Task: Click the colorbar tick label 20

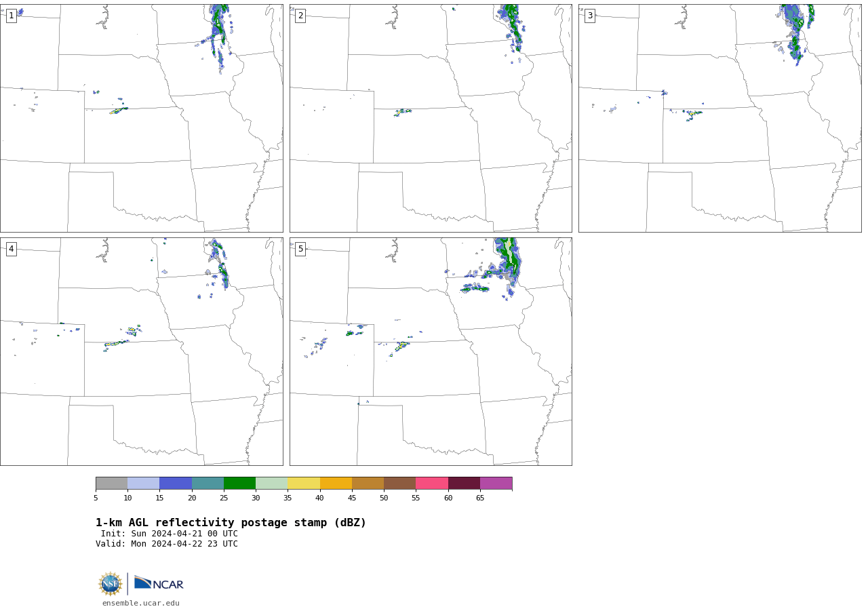Action: pos(192,498)
